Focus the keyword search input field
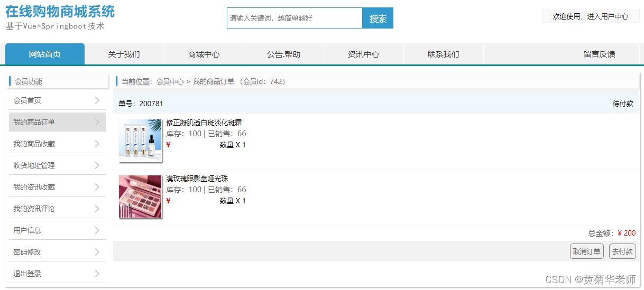This screenshot has width=644, height=290. [x=295, y=18]
